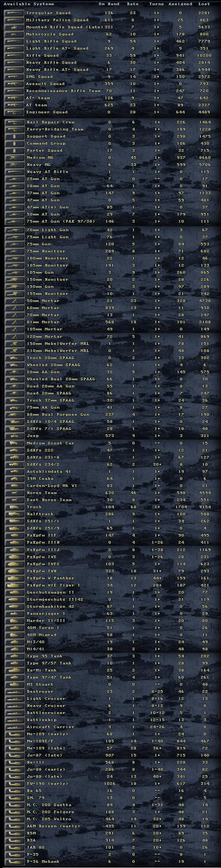The image size is (221, 868).
Task: Select the Motorcycle Squad icon
Action: pyautogui.click(x=15, y=34)
